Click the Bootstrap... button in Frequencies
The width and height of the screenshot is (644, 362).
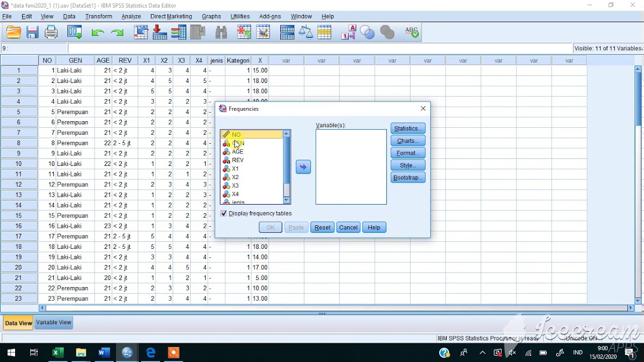click(408, 177)
